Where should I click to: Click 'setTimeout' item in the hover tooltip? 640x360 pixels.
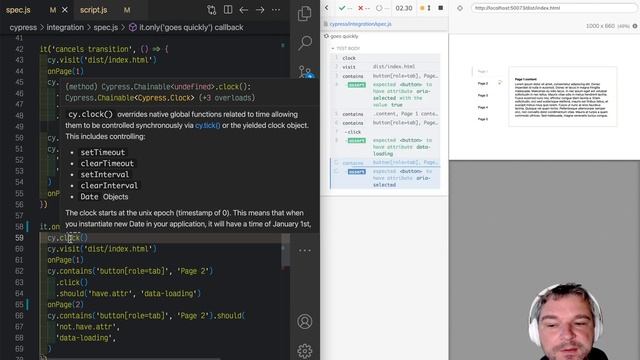(102, 152)
